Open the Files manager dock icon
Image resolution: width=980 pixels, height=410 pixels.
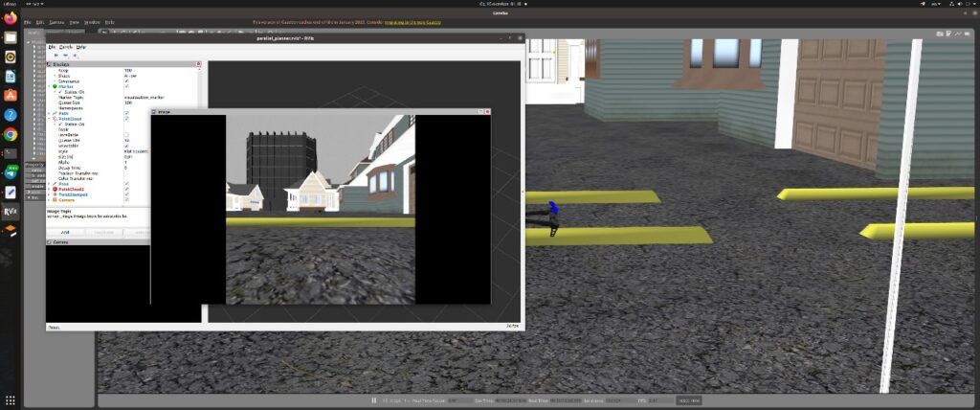11,37
